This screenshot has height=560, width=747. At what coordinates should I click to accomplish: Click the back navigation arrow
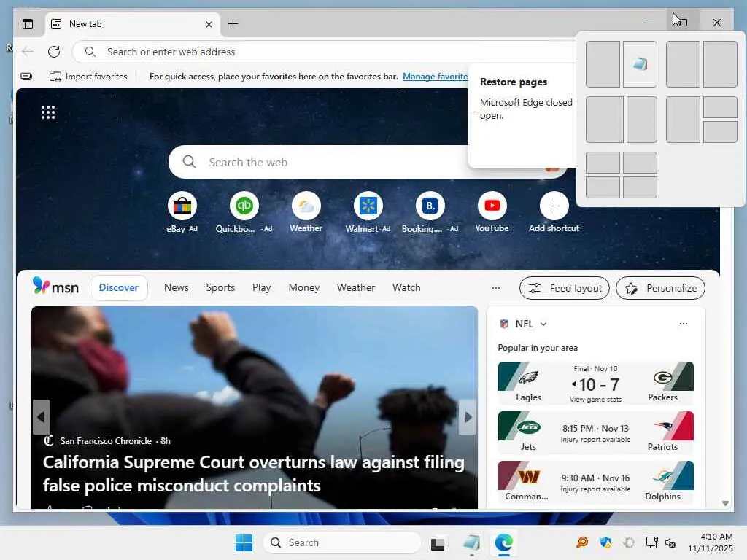tap(28, 52)
